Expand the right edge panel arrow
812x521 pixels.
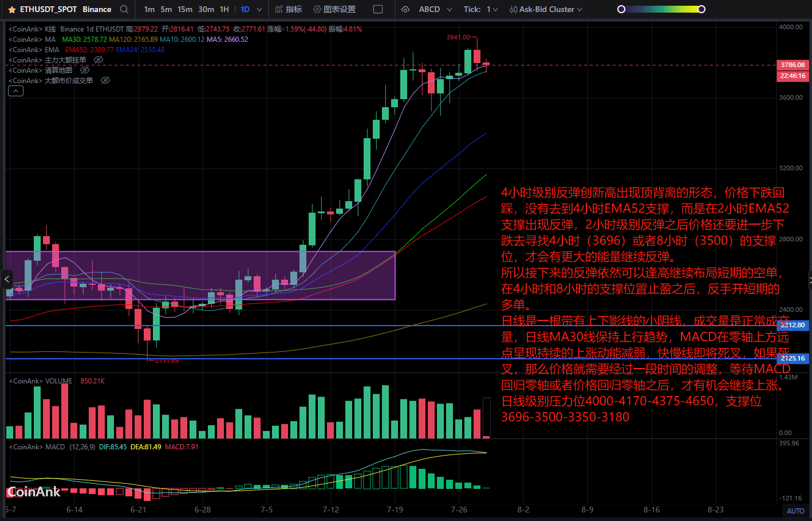click(x=810, y=280)
